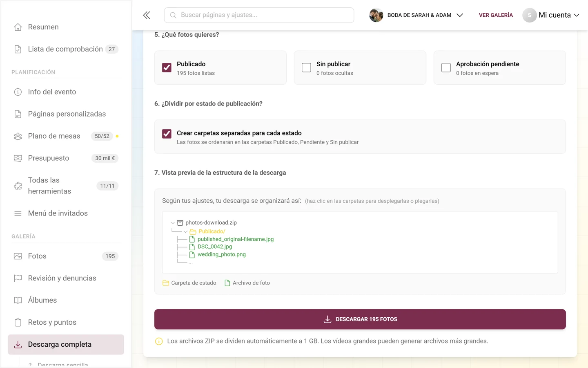Open the Mi cuenta dropdown

pos(551,15)
